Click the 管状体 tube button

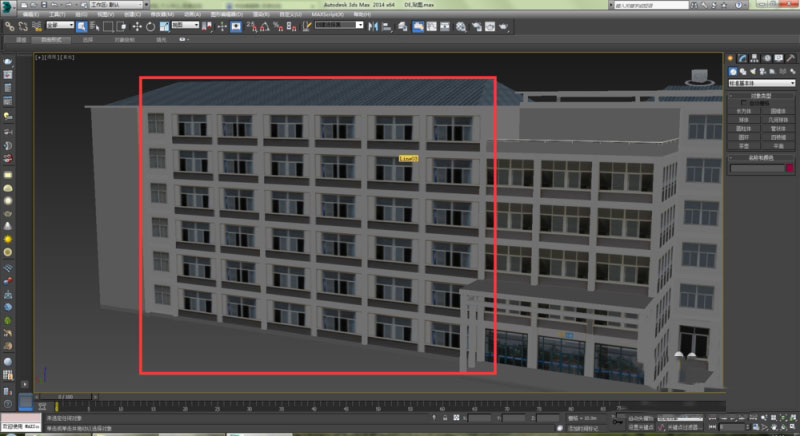click(778, 129)
